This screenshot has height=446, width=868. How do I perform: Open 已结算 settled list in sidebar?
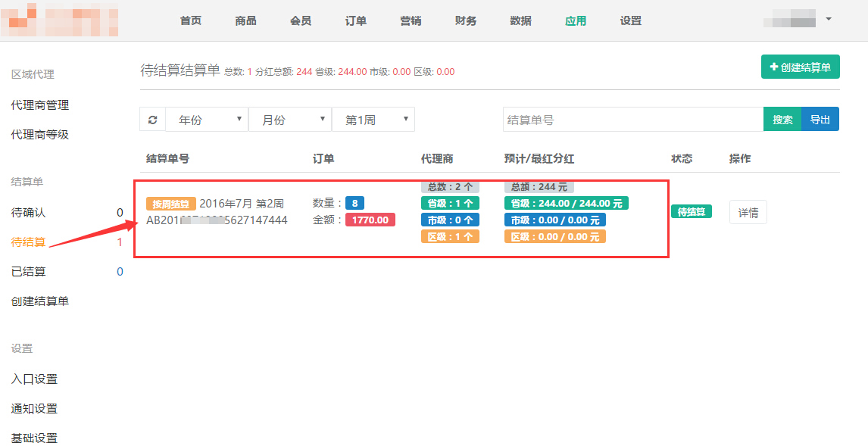28,272
